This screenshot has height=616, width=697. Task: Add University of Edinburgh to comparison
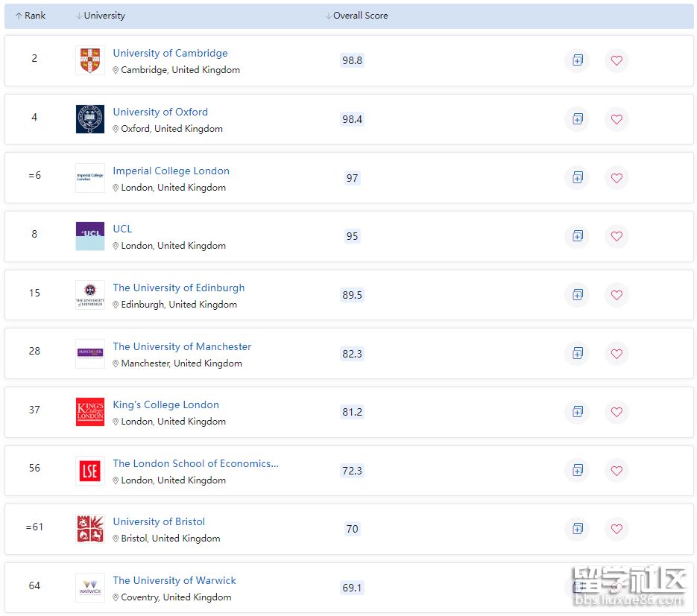578,294
